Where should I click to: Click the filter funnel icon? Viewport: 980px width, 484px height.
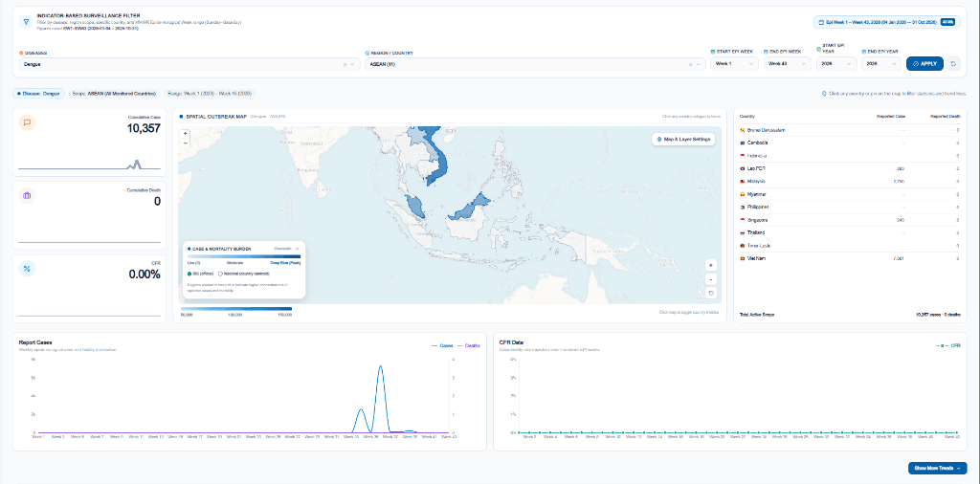click(26, 22)
